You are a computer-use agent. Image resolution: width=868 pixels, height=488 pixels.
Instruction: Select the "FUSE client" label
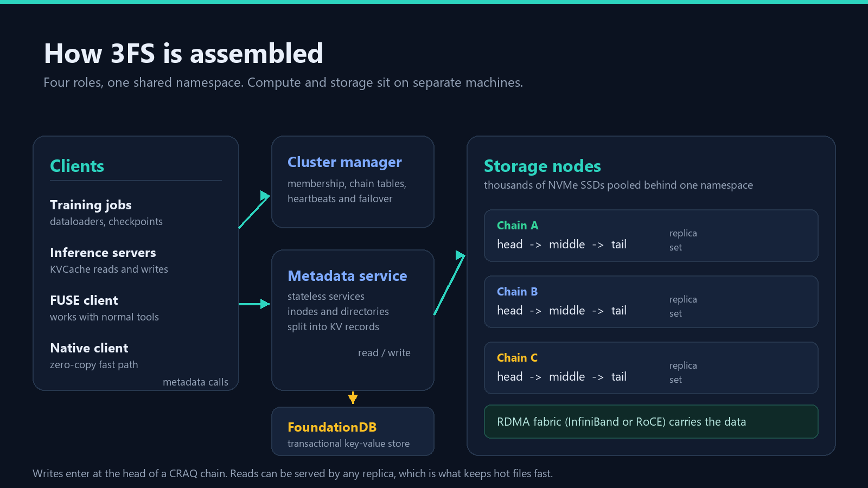[x=84, y=300]
